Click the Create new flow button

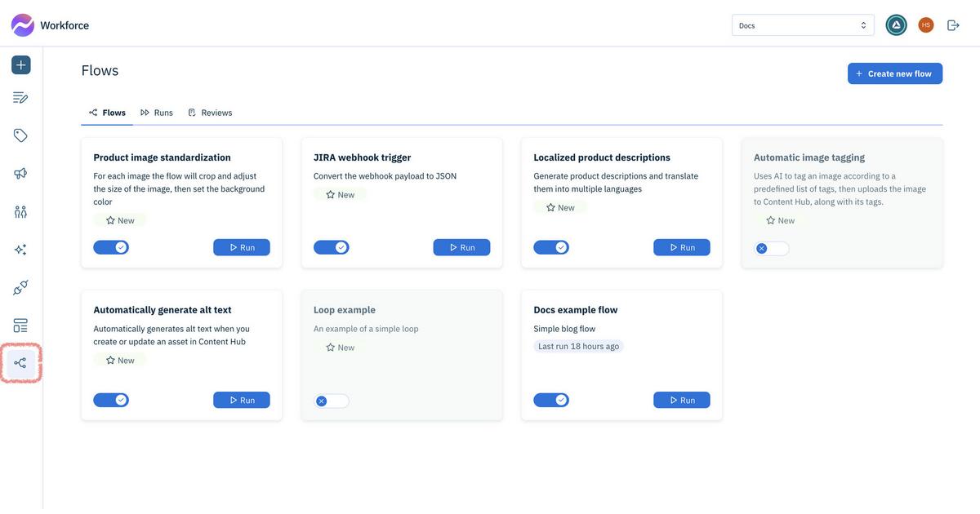pyautogui.click(x=895, y=73)
